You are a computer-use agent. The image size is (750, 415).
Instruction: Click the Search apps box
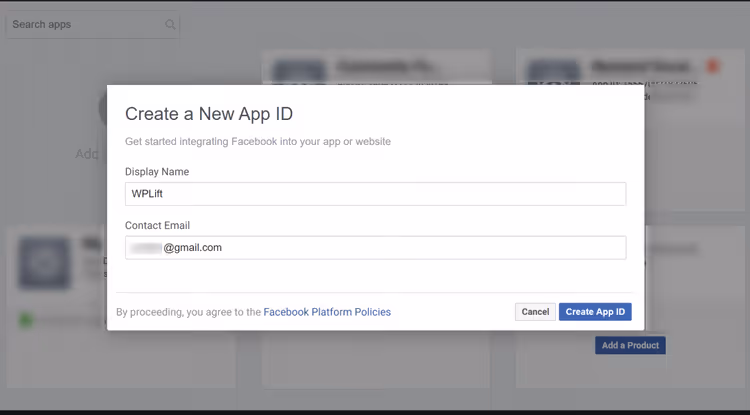[x=92, y=24]
